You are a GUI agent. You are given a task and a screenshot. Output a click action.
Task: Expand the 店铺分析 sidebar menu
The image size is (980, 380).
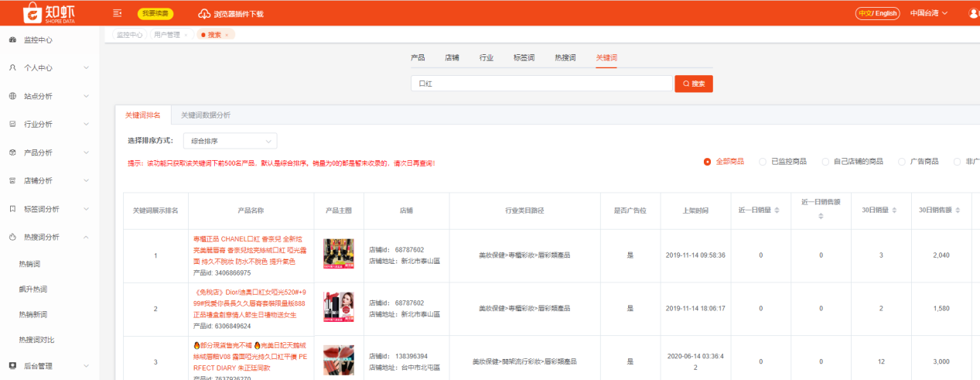(x=86, y=180)
